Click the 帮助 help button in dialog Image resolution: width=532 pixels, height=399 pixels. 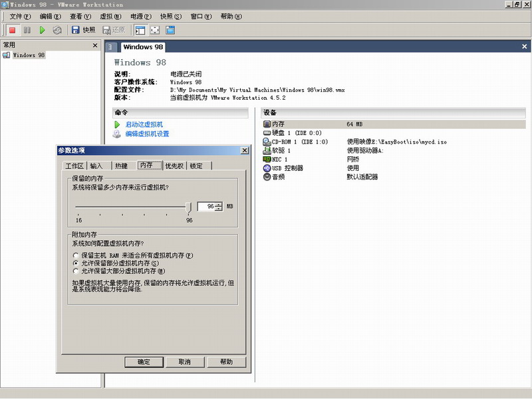[226, 362]
